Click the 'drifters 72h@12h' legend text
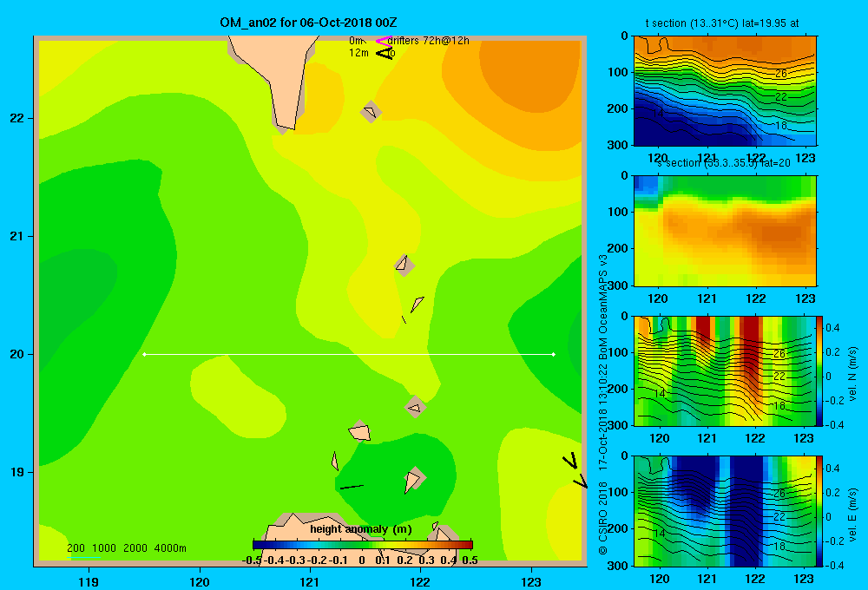The width and height of the screenshot is (868, 590). (x=429, y=41)
